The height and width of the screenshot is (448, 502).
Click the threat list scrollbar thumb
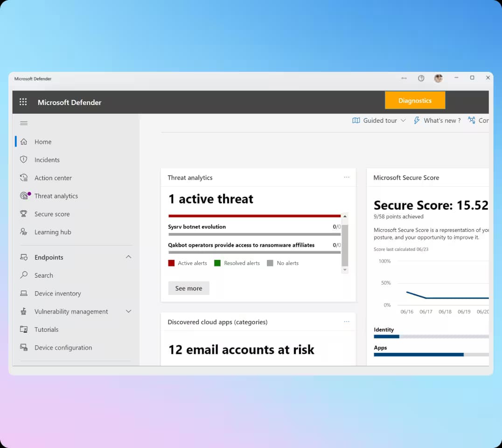click(x=345, y=245)
